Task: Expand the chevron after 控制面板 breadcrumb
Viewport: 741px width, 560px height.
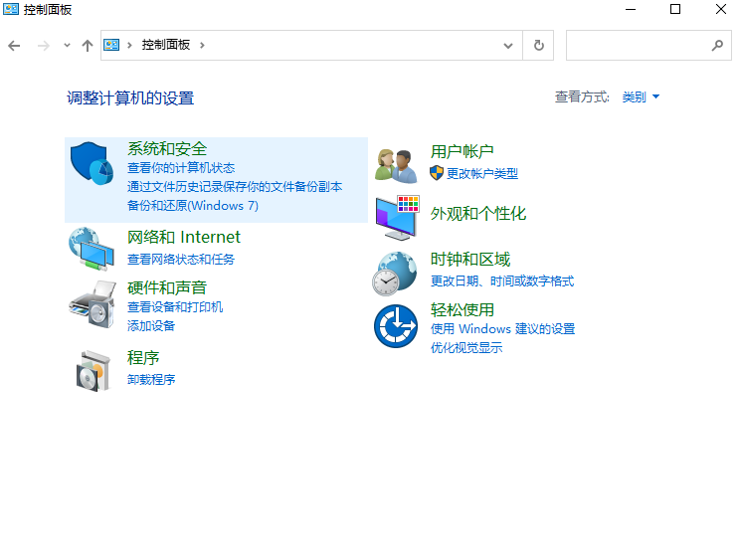Action: 202,45
